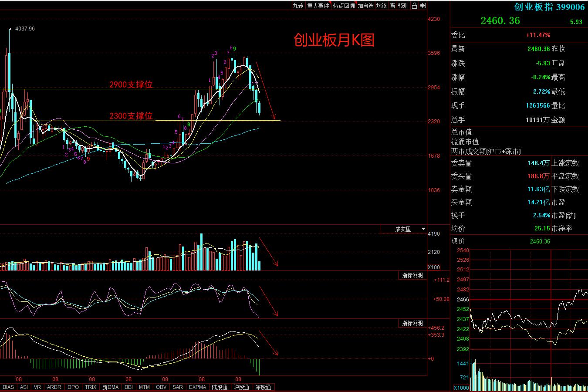Select the VR indicator tab
This screenshot has height=392, width=588.
click(37, 387)
